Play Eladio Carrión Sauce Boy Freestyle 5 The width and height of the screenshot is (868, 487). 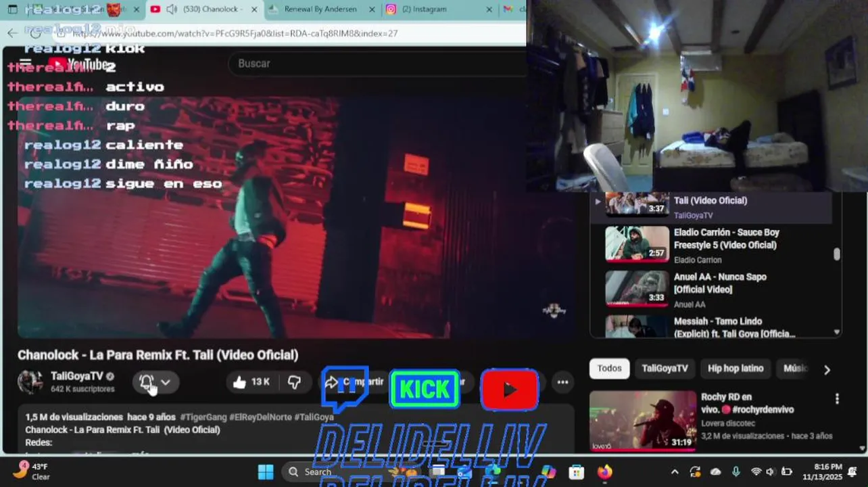711,245
